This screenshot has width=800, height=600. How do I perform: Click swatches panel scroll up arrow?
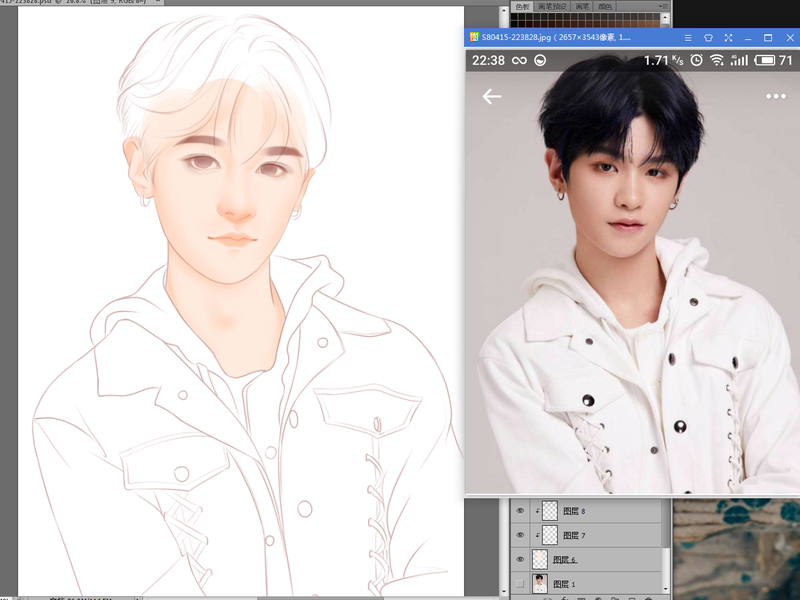coord(665,18)
